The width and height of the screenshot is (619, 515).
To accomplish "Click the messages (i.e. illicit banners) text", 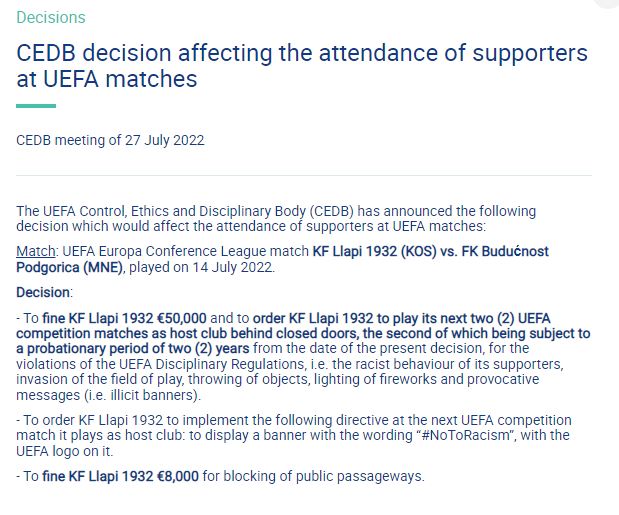I will (108, 395).
